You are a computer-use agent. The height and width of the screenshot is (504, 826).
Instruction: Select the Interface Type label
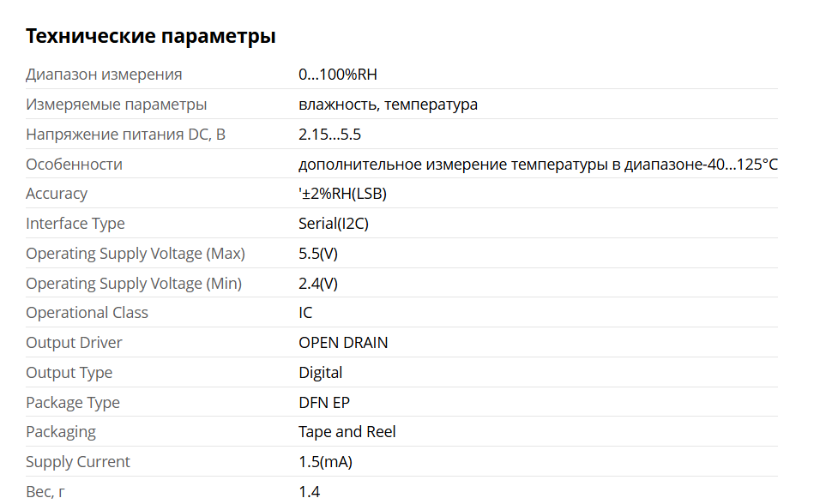pos(75,224)
